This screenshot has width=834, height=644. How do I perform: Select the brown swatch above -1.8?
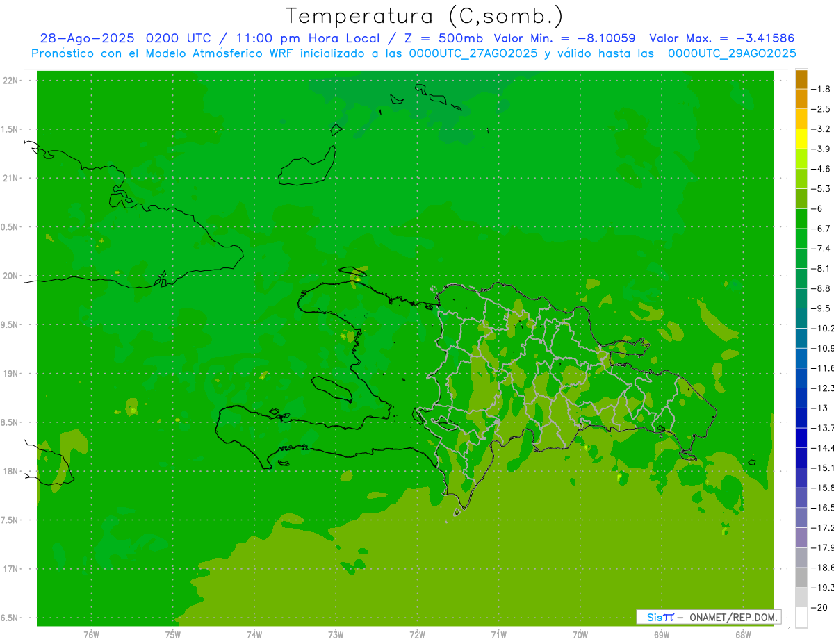[801, 79]
